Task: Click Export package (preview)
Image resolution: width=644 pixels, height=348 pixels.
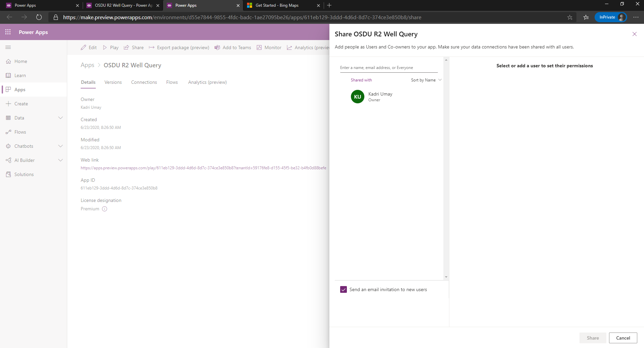Action: 179,47
